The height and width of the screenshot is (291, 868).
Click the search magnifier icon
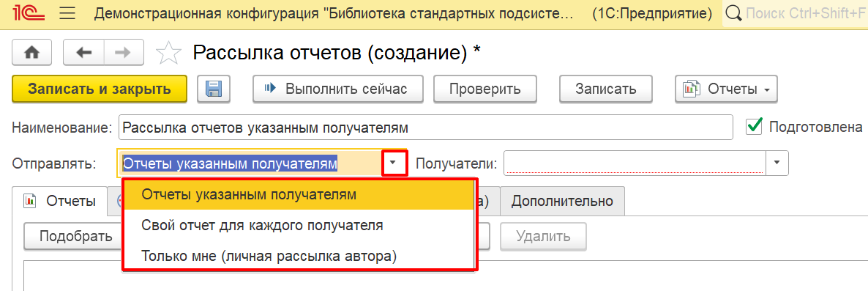coord(733,13)
